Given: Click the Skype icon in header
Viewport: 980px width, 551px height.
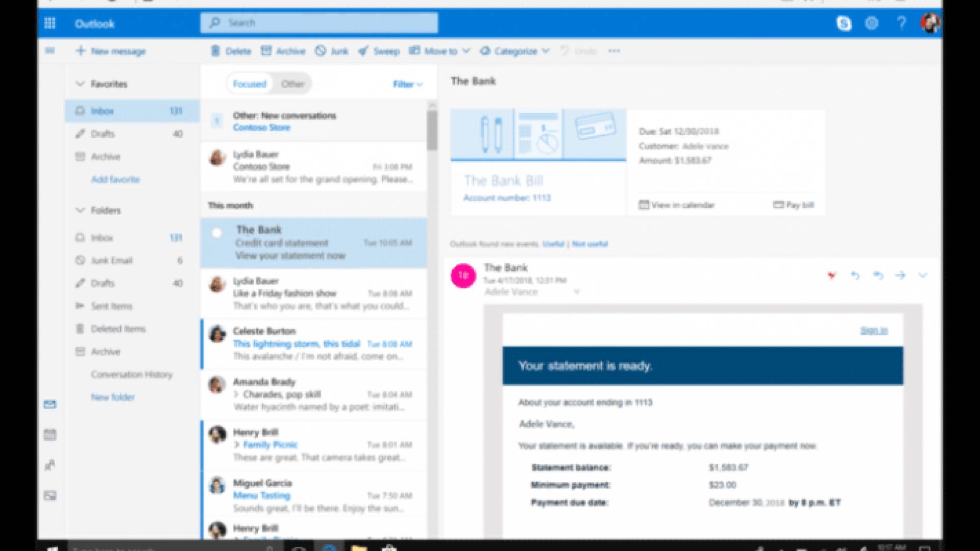Looking at the screenshot, I should pyautogui.click(x=844, y=23).
